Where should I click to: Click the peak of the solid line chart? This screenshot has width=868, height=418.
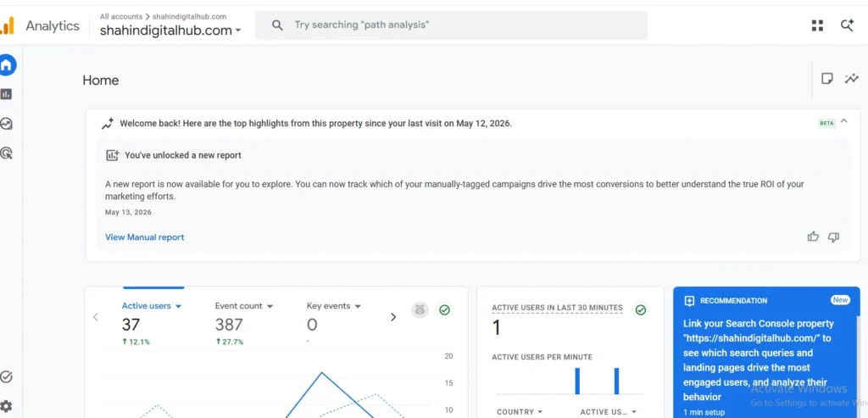coord(321,372)
